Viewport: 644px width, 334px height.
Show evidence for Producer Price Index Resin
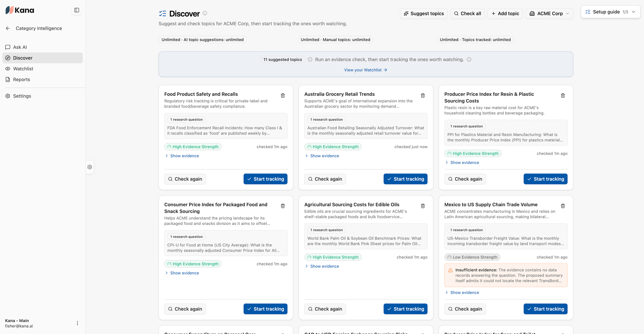462,163
